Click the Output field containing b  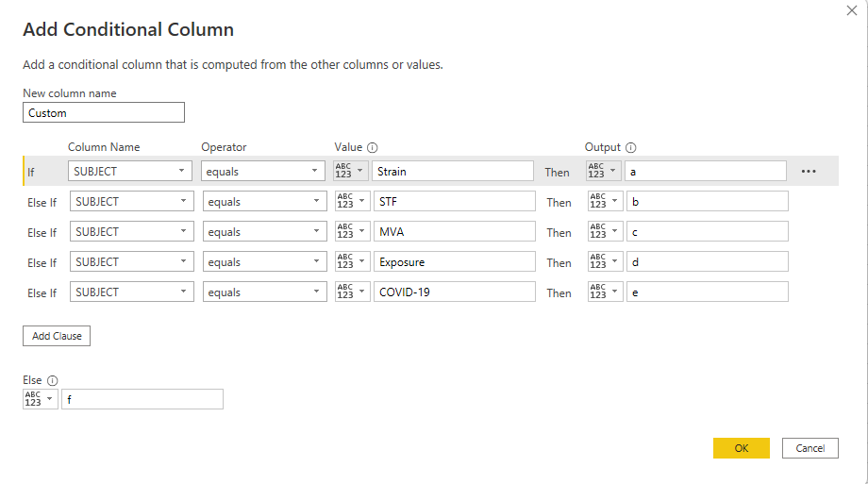(x=708, y=201)
